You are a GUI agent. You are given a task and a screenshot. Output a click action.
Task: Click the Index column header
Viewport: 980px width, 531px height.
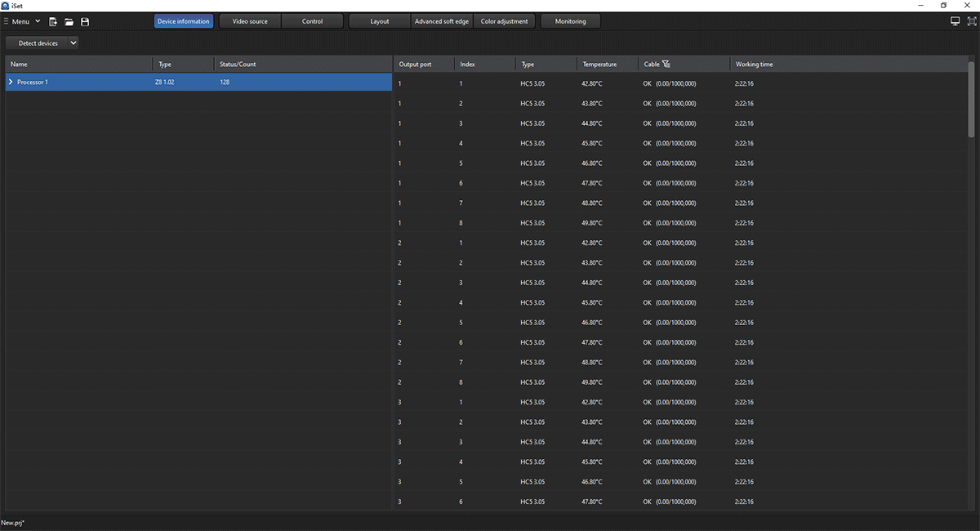tap(485, 64)
